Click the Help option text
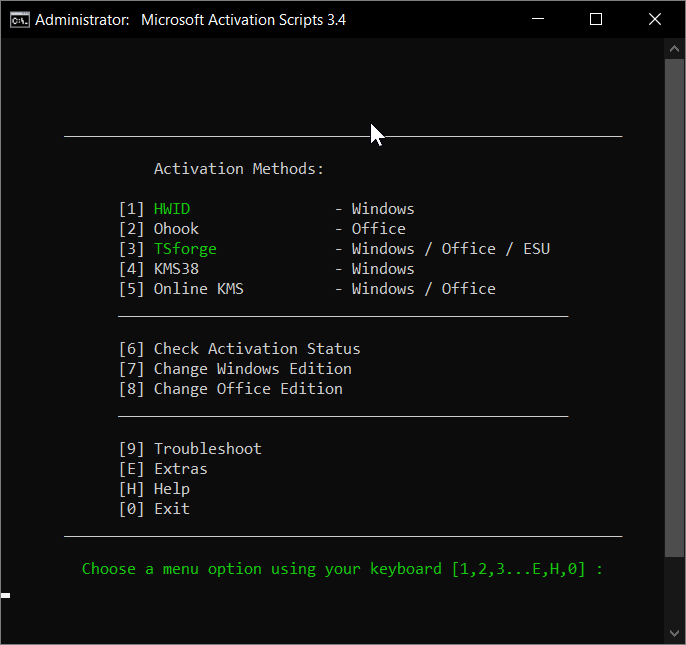 [x=171, y=489]
